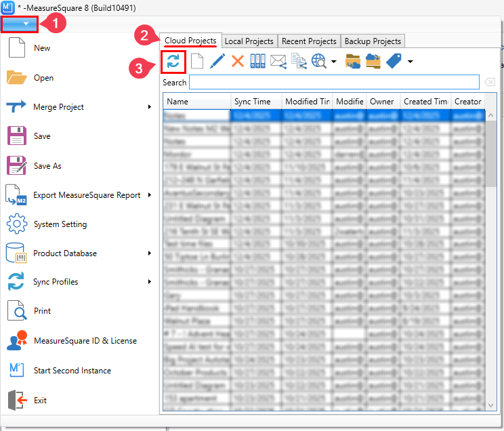Select Exit from the menu
Screen dimensions: 504x431
[x=40, y=401]
